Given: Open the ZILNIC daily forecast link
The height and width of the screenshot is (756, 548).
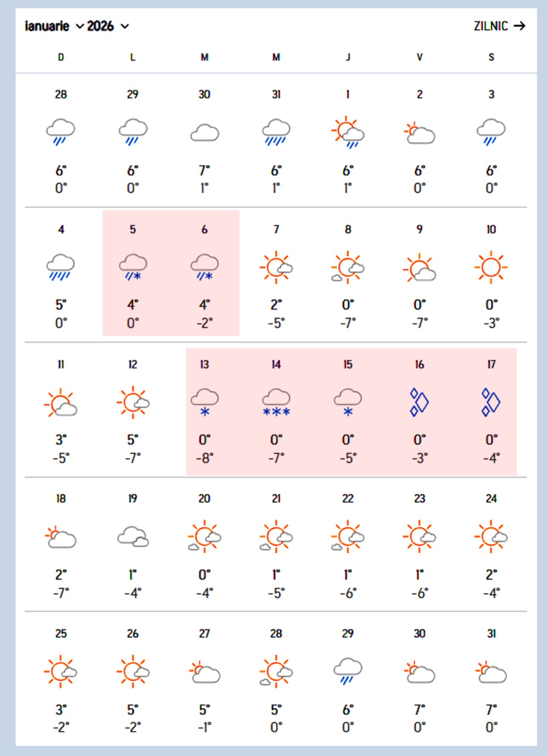Looking at the screenshot, I should [x=491, y=26].
